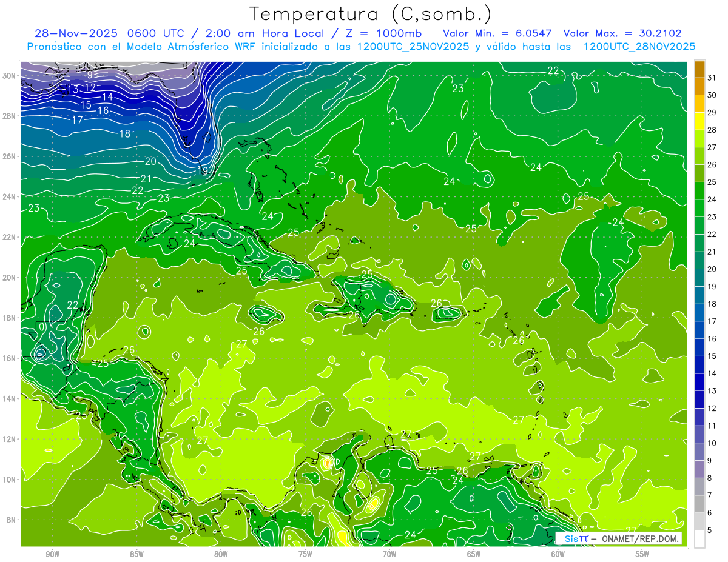Click the color bar label "18"

[712, 304]
